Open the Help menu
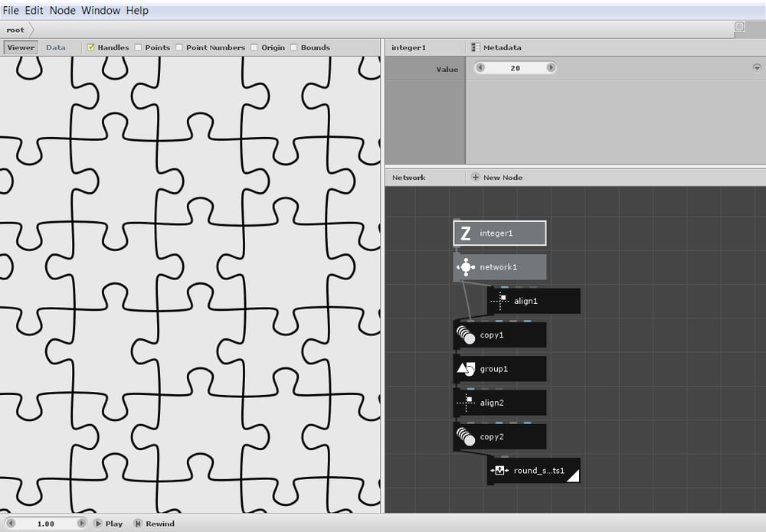This screenshot has height=532, width=766. (137, 10)
